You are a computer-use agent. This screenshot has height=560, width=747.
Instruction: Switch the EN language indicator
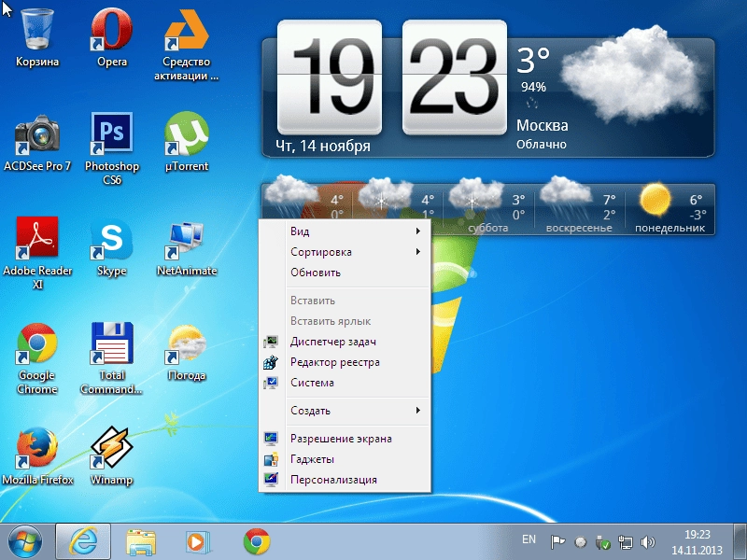pos(529,539)
